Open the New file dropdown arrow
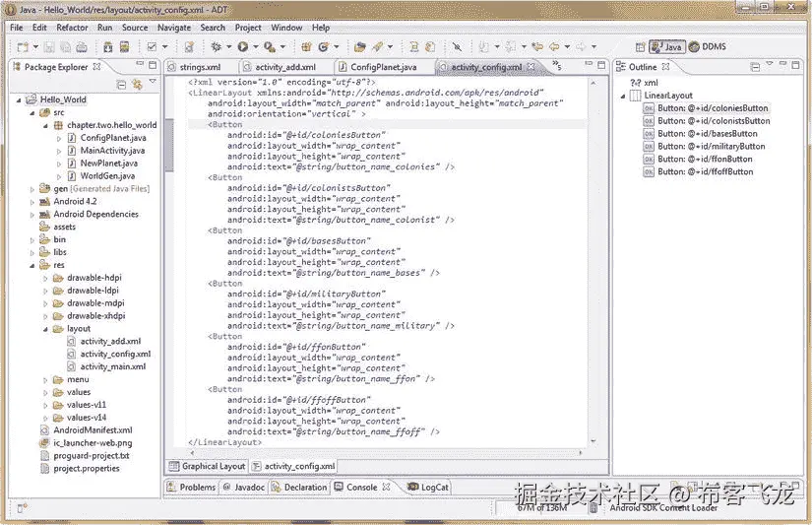 [x=35, y=47]
